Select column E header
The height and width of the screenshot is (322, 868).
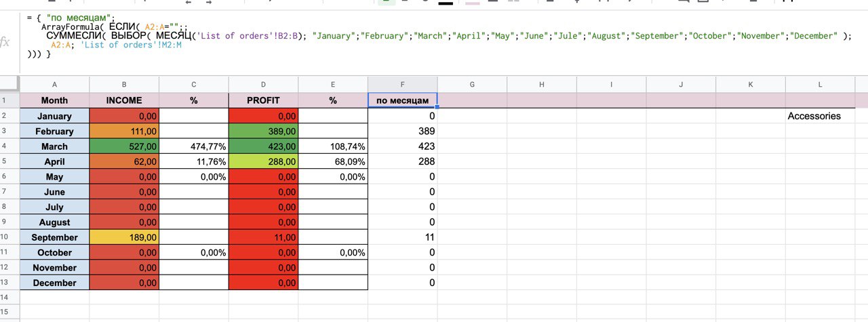tap(333, 84)
